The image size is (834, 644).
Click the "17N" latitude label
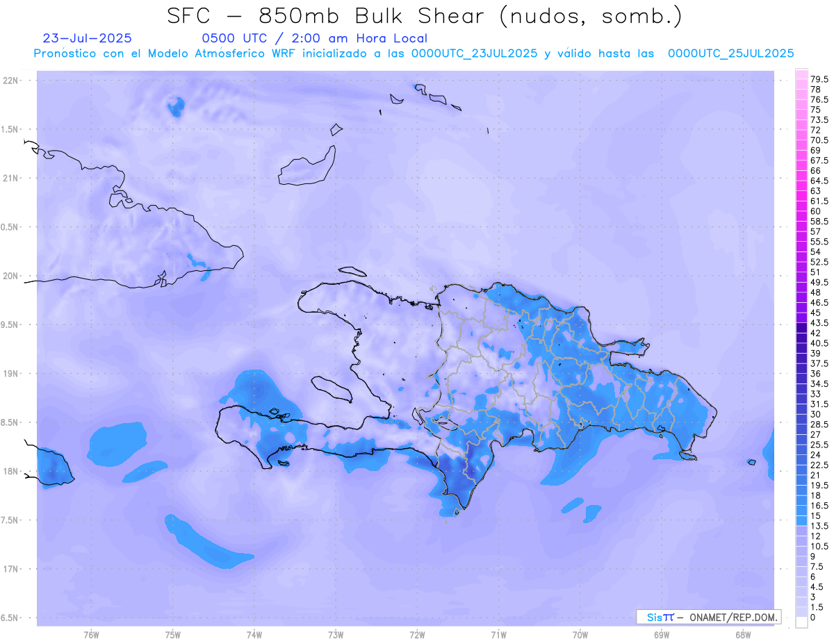point(12,569)
